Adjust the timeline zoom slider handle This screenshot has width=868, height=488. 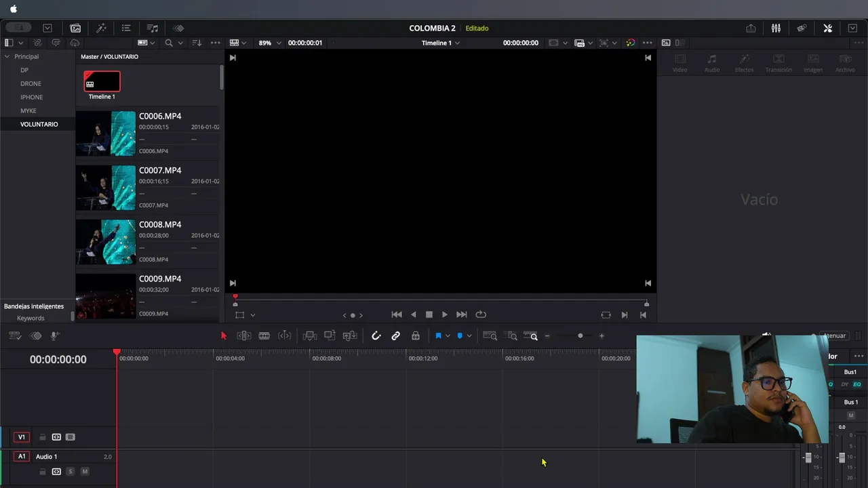coord(580,335)
